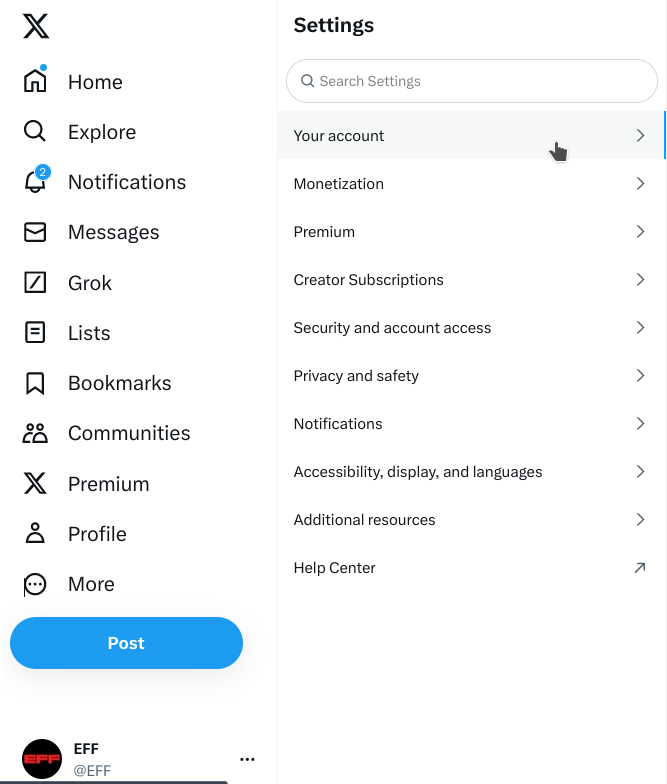Click the X logo icon
This screenshot has width=667, height=784.
pos(35,27)
